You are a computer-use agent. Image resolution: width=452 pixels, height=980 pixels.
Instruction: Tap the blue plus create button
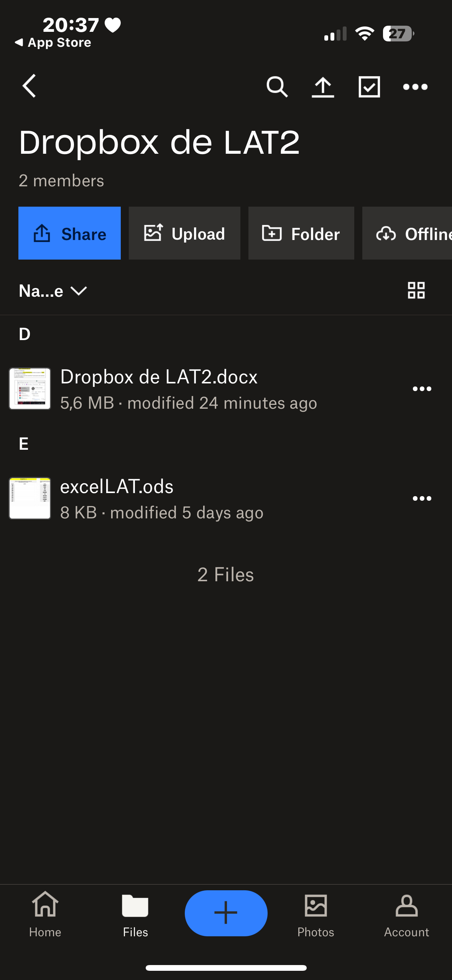[226, 913]
